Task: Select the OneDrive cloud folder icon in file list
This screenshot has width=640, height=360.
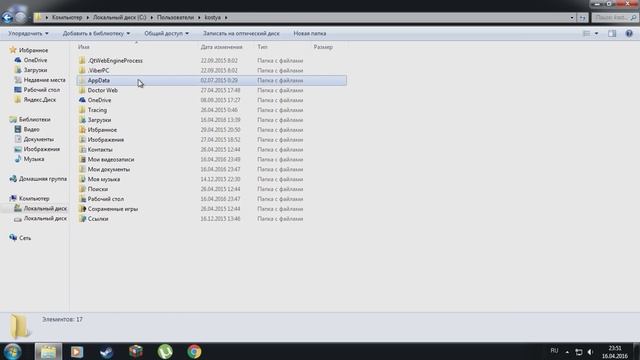Action: tap(82, 100)
